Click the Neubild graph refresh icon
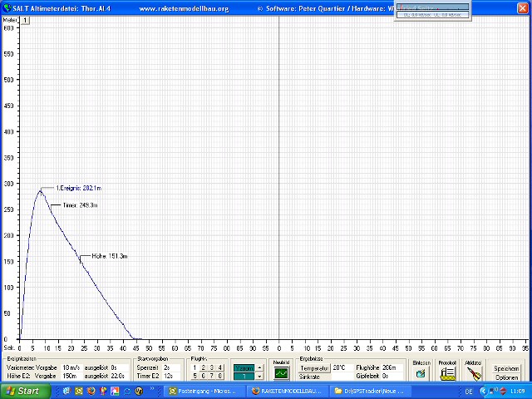This screenshot has width=532, height=399. [x=281, y=373]
